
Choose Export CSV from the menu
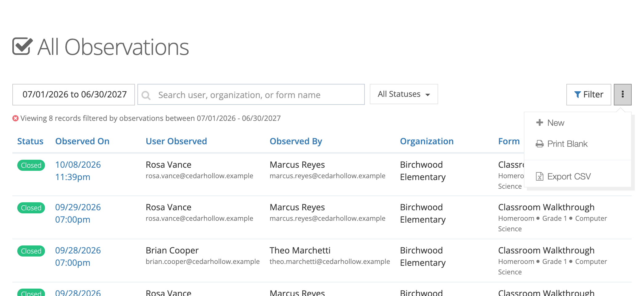(569, 176)
